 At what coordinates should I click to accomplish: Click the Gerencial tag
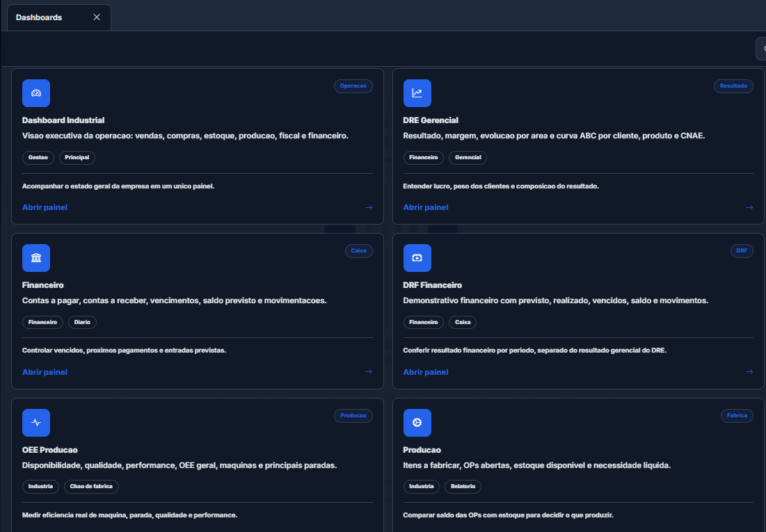pos(468,157)
